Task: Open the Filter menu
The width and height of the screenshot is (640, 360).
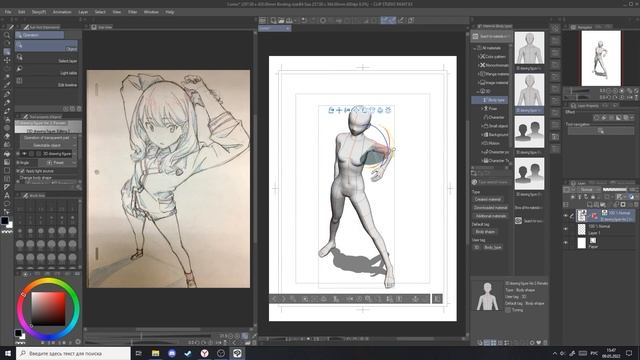Action: pyautogui.click(x=133, y=12)
